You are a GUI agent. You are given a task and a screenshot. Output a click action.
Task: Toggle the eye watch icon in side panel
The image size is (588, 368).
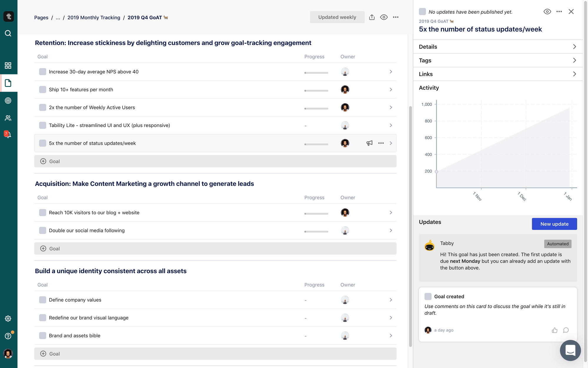547,12
